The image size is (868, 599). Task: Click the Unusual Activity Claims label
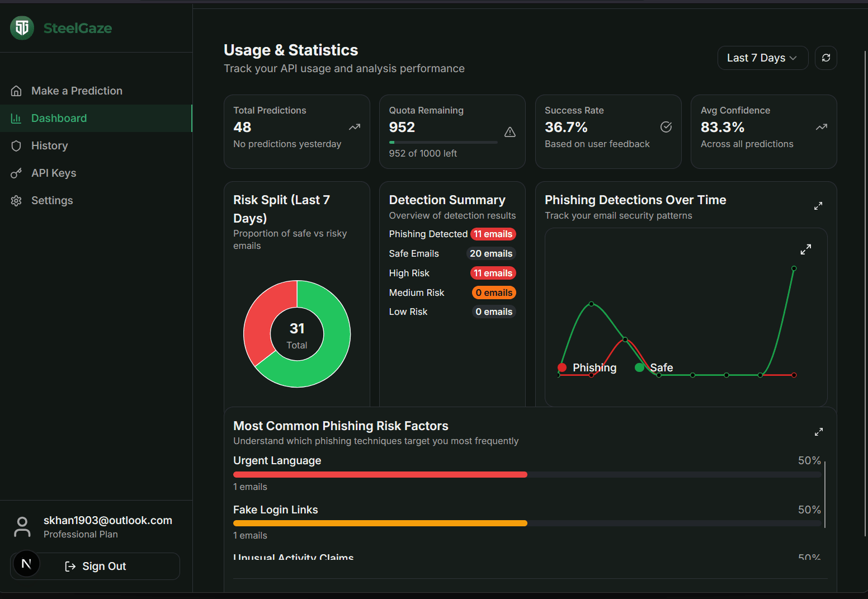click(x=293, y=557)
